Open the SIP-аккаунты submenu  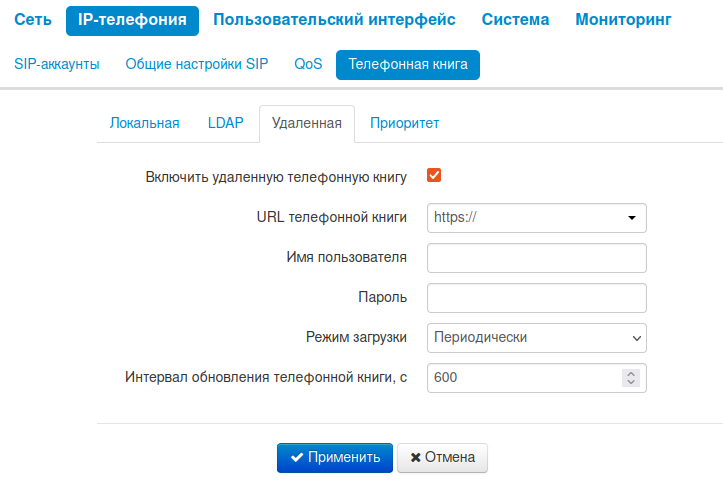(x=57, y=65)
